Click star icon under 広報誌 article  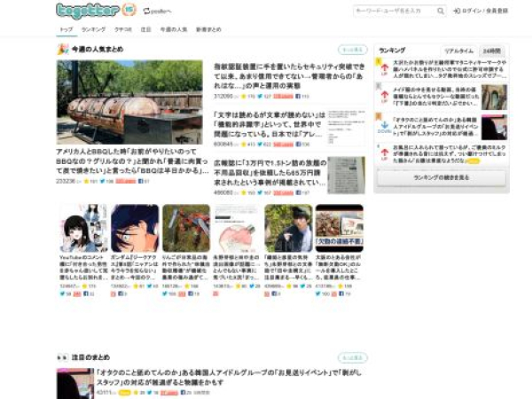pos(244,192)
